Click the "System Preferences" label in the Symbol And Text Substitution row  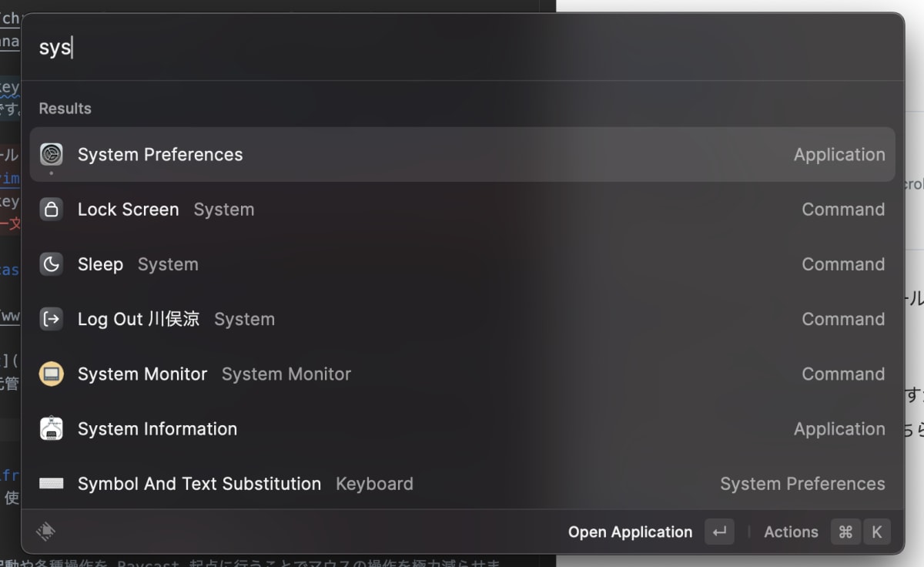point(802,484)
